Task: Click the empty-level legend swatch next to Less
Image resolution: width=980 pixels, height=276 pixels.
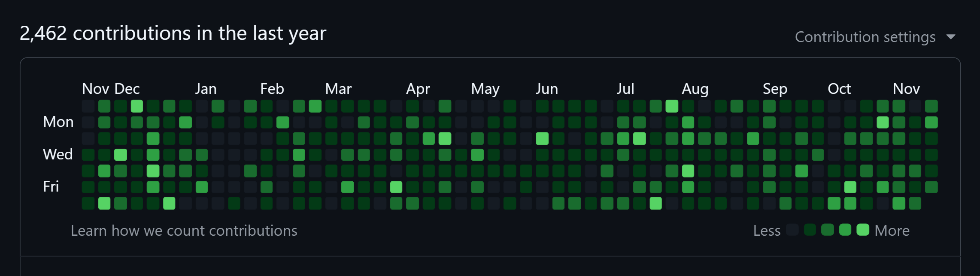Action: (792, 230)
